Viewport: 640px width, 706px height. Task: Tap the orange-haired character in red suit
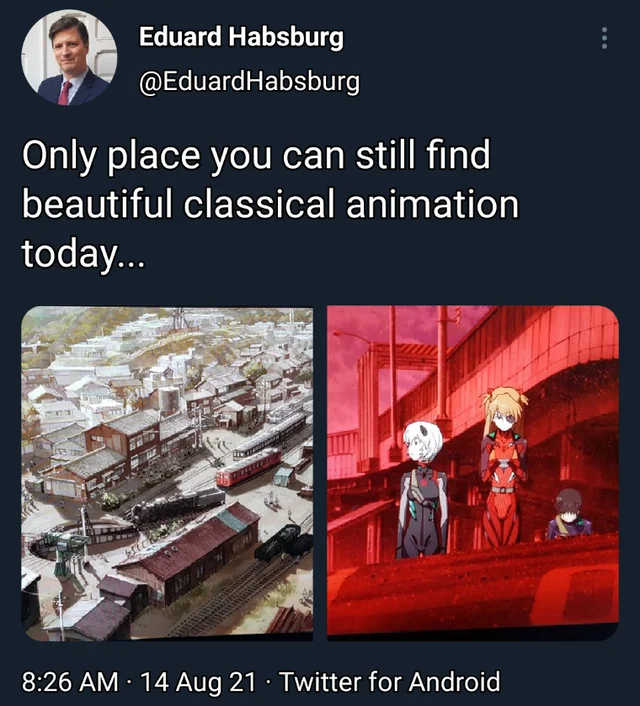(503, 466)
